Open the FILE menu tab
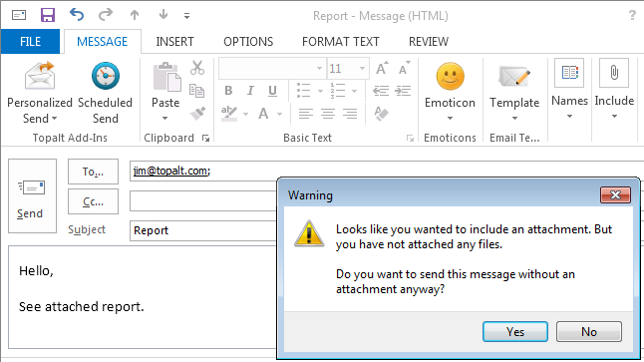This screenshot has height=362, width=644. click(x=30, y=42)
